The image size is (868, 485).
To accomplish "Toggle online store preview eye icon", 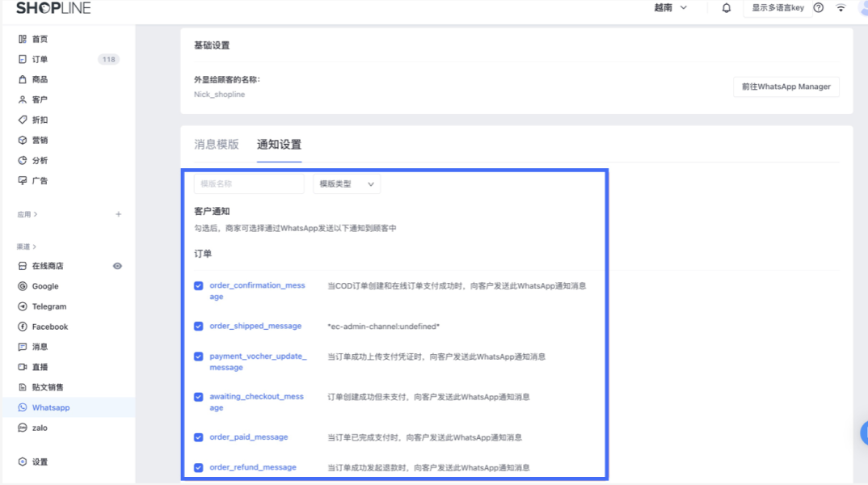I will tap(117, 266).
